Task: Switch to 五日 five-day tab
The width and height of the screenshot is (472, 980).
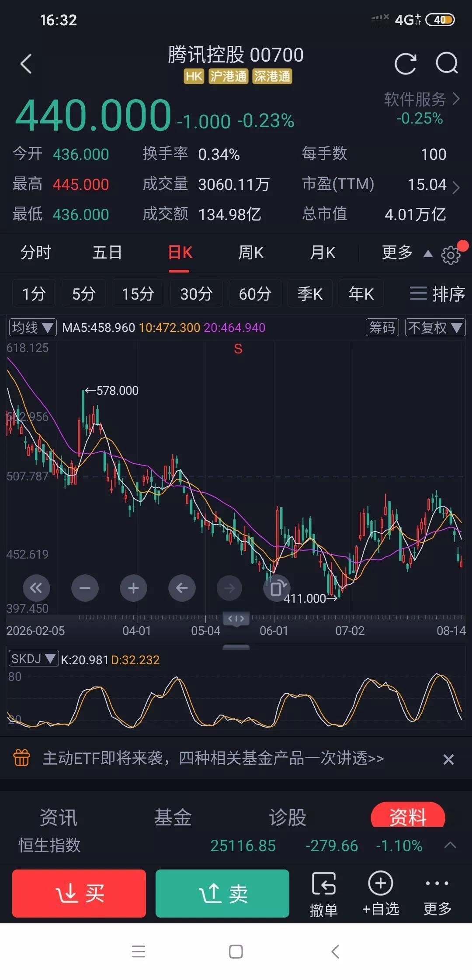Action: coord(107,252)
